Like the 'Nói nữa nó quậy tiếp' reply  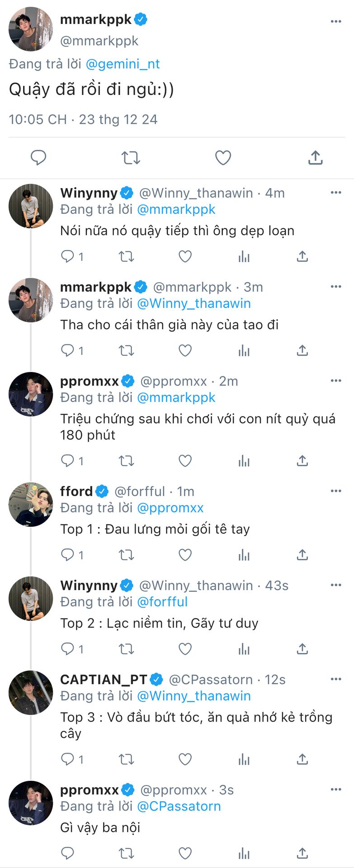185,256
